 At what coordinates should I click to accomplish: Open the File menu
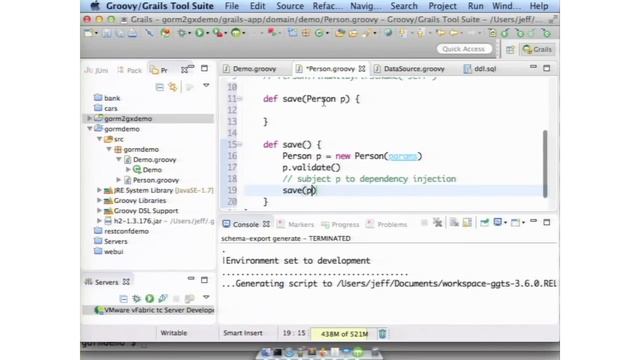tap(232, 6)
